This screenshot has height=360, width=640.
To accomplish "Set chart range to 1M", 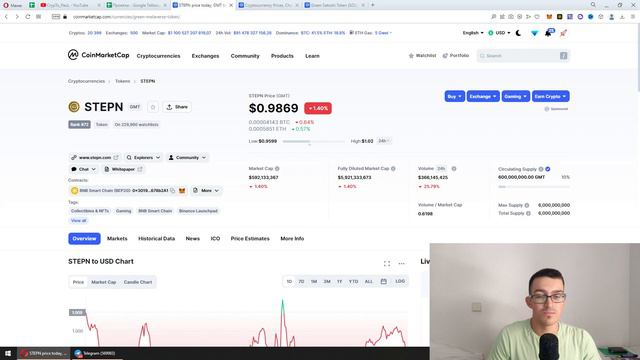I will [x=314, y=281].
